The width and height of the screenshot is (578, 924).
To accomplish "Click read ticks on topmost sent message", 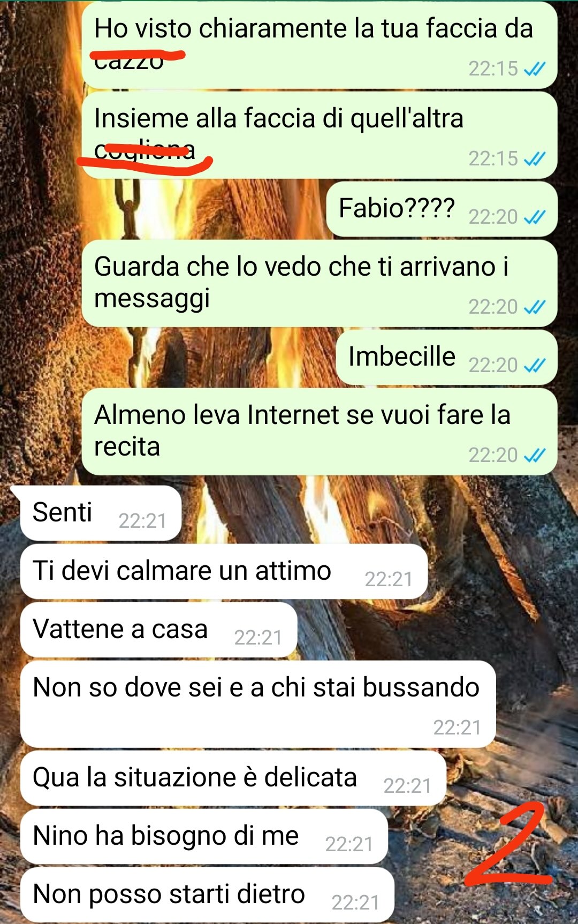I will point(534,69).
